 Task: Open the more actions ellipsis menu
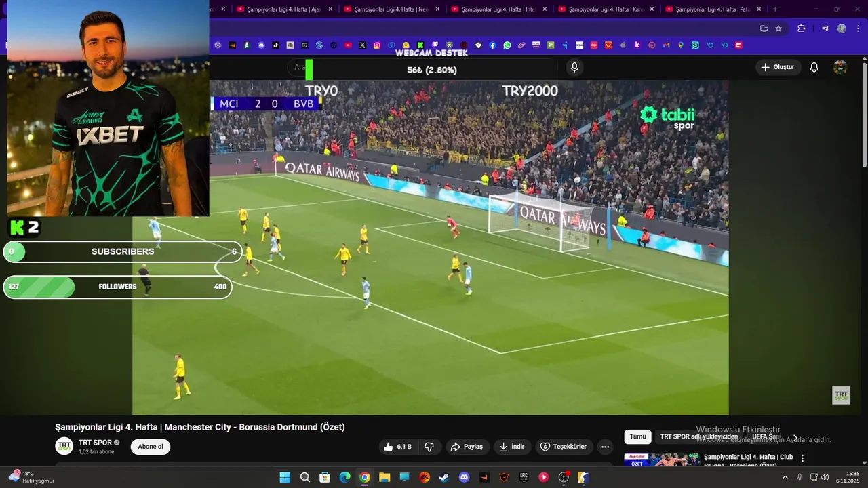coord(606,447)
